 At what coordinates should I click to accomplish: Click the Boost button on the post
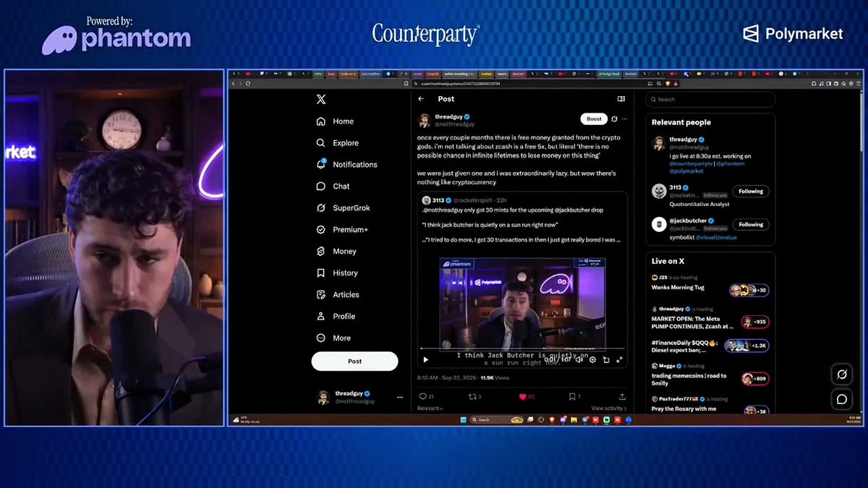(594, 119)
